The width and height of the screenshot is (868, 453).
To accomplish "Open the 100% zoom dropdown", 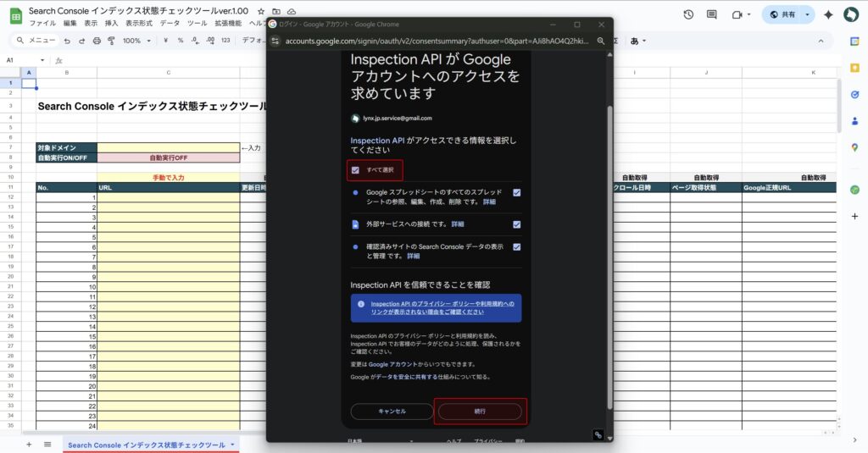I will (x=136, y=41).
